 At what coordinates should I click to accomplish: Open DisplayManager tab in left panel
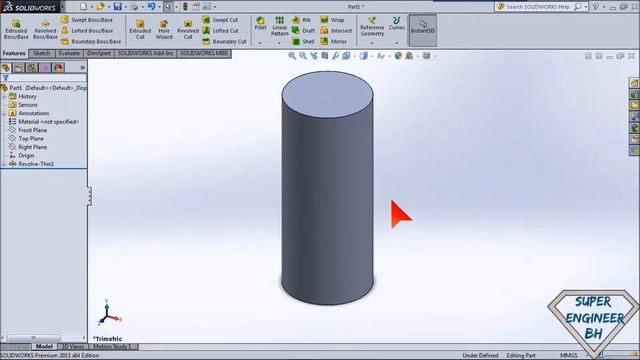(58, 68)
